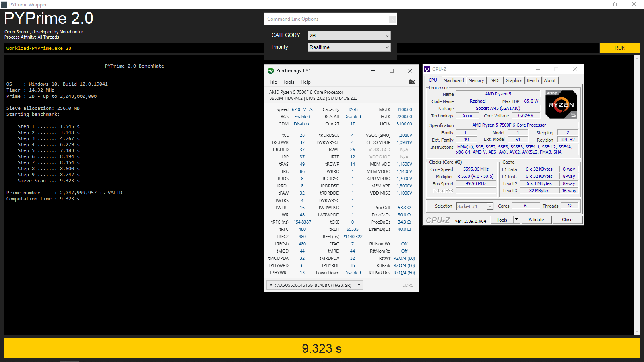Viewport: 644px width, 362px height.
Task: Click the yellow RUN button
Action: click(x=620, y=48)
